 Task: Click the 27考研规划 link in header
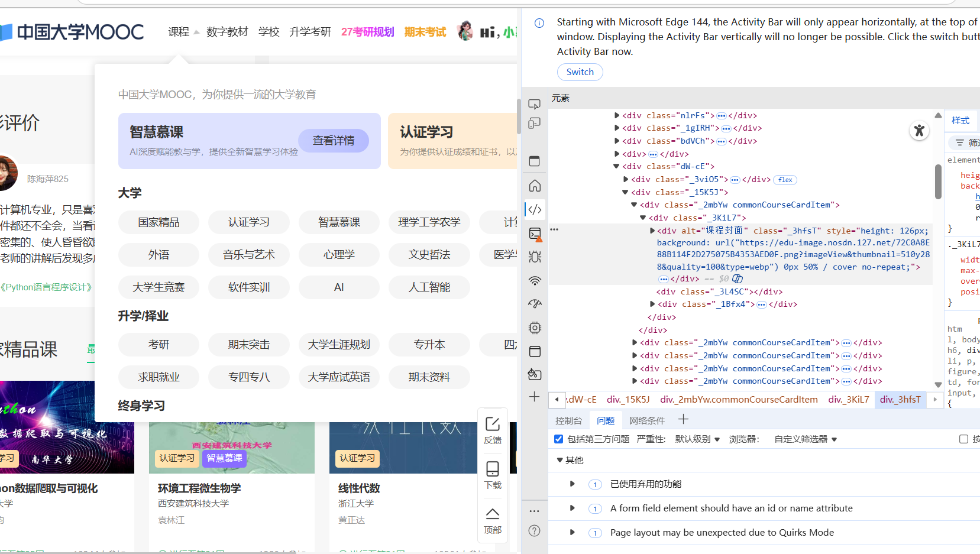pos(367,32)
